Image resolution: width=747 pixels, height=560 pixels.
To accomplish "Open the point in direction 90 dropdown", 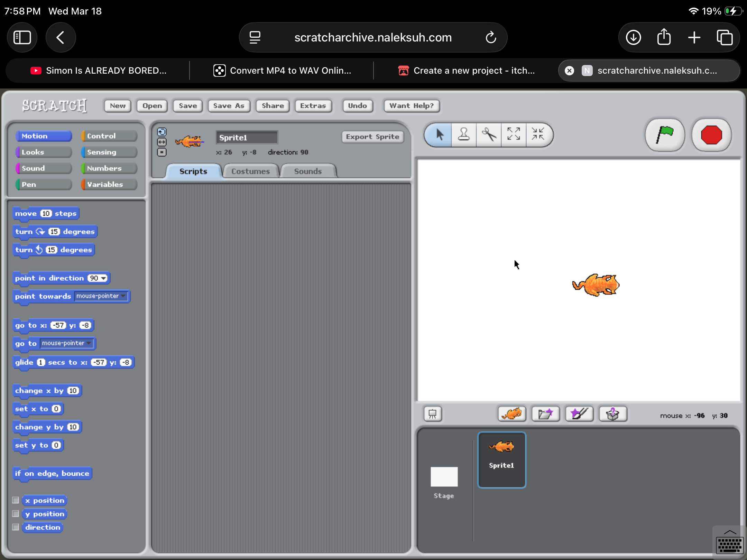I will tap(103, 278).
